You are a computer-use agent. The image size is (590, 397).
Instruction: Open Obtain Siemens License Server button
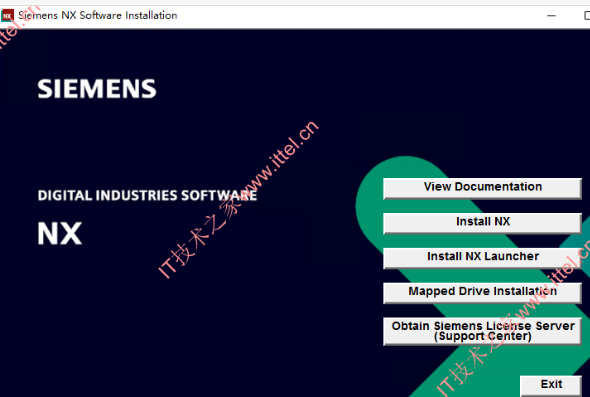click(x=482, y=331)
